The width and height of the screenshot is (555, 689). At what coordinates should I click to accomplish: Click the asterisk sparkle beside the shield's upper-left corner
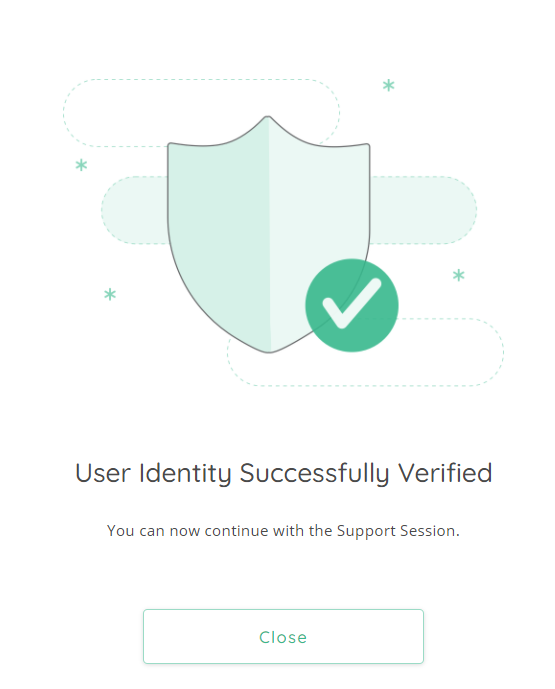pyautogui.click(x=81, y=165)
